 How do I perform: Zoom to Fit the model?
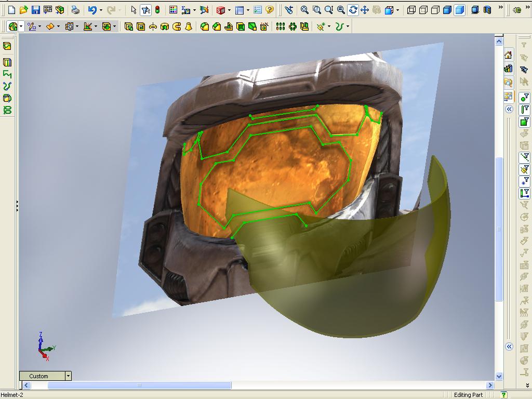coord(304,10)
